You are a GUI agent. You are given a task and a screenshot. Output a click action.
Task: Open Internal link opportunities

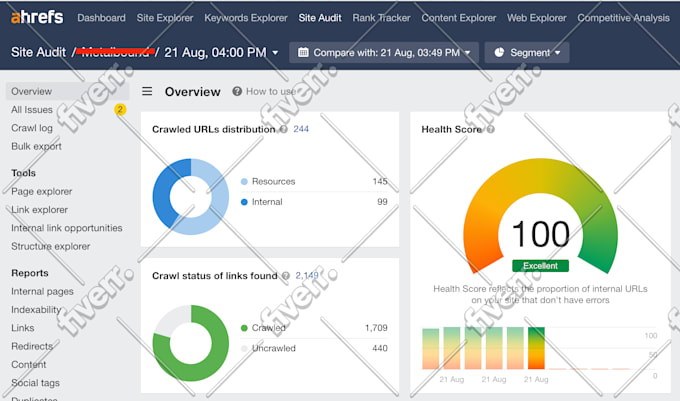[x=67, y=228]
